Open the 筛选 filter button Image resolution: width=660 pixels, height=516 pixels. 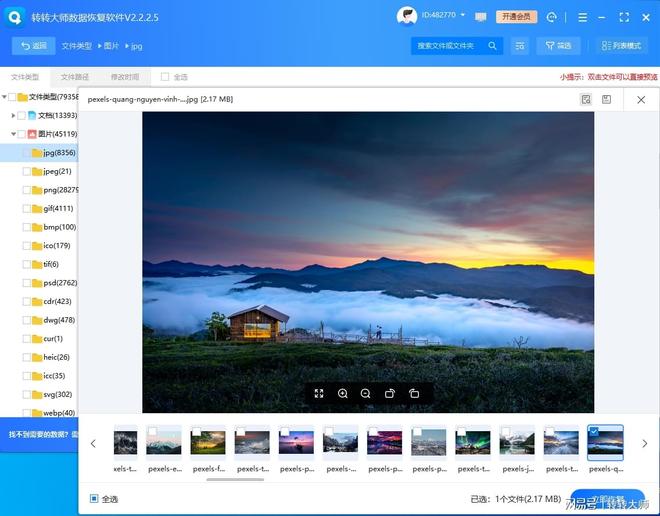coord(558,45)
